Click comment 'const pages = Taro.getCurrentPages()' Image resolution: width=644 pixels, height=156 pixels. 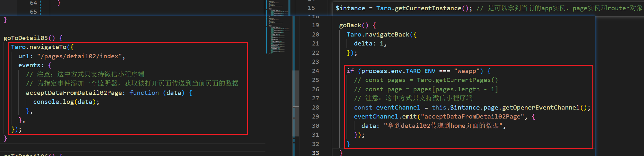pyautogui.click(x=426, y=80)
